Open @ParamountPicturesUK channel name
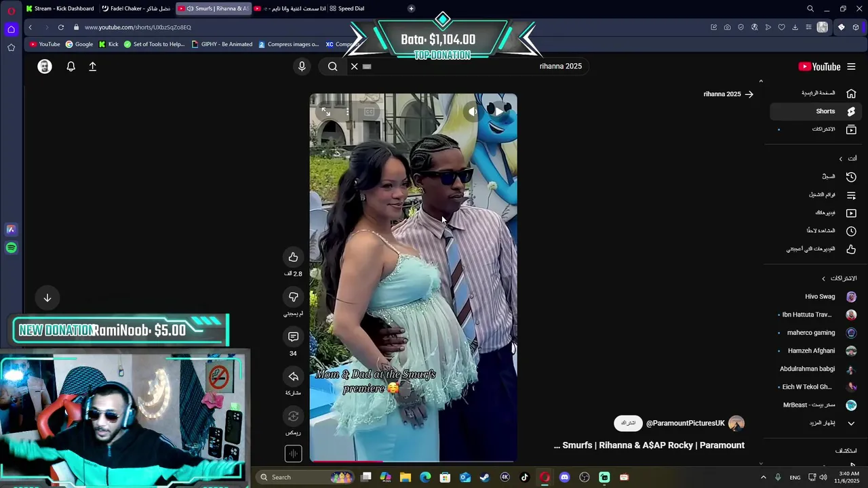This screenshot has height=488, width=868. pyautogui.click(x=686, y=423)
